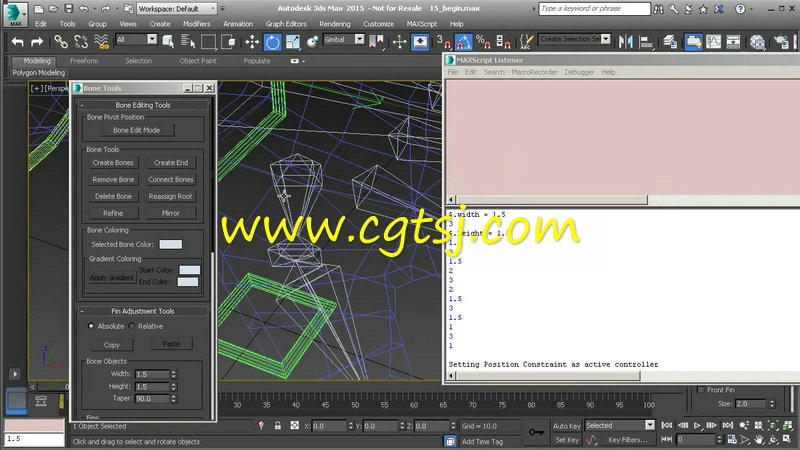Toggle Window/Crossing selection mode
Image resolution: width=800 pixels, height=450 pixels.
(228, 42)
